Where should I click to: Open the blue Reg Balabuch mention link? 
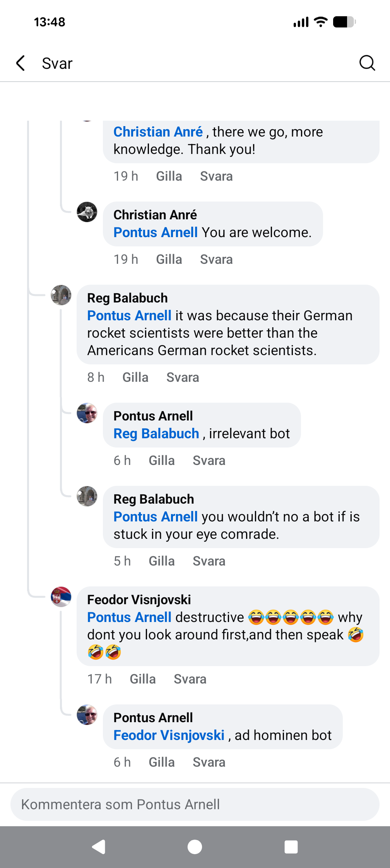coord(156,434)
